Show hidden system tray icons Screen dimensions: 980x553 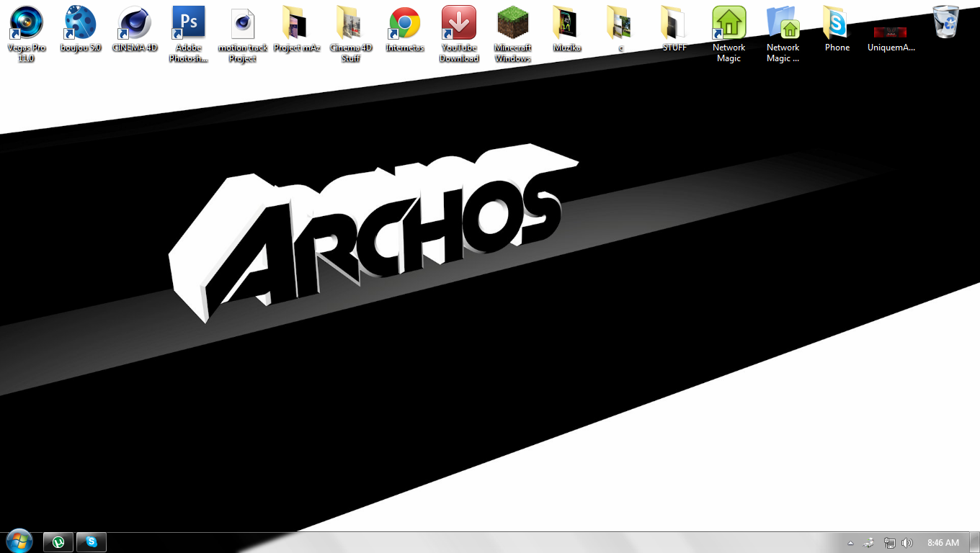point(850,543)
